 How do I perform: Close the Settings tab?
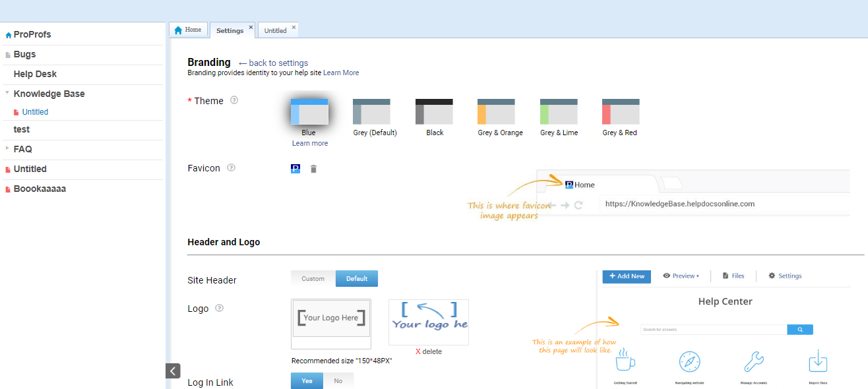pos(251,28)
